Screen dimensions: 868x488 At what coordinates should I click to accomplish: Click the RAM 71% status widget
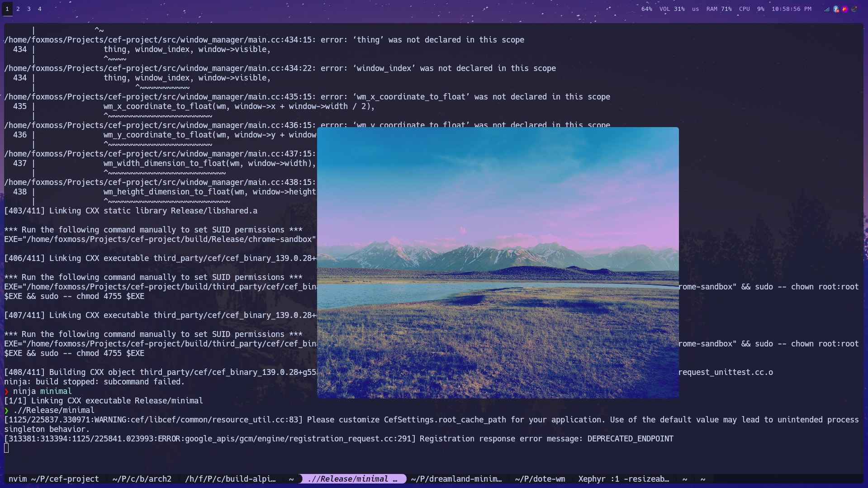(x=719, y=9)
